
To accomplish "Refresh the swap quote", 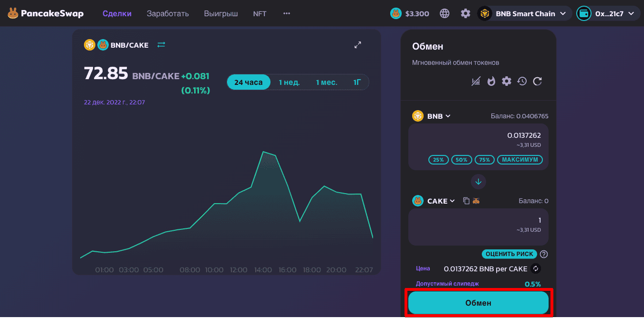I will click(538, 82).
